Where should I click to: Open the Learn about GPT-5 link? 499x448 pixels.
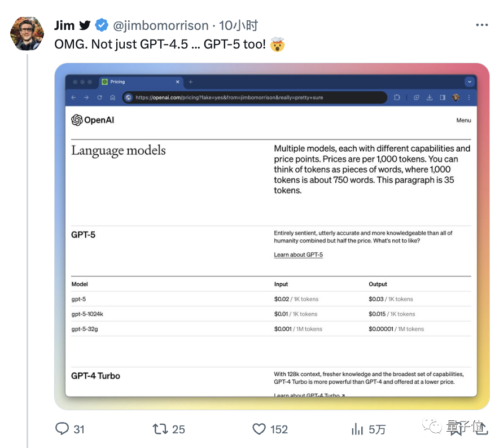click(298, 254)
